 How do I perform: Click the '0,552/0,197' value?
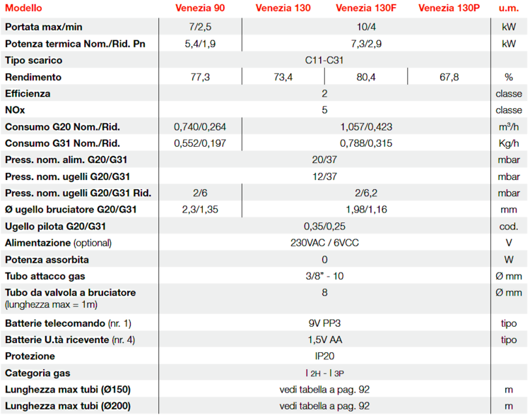(x=200, y=144)
